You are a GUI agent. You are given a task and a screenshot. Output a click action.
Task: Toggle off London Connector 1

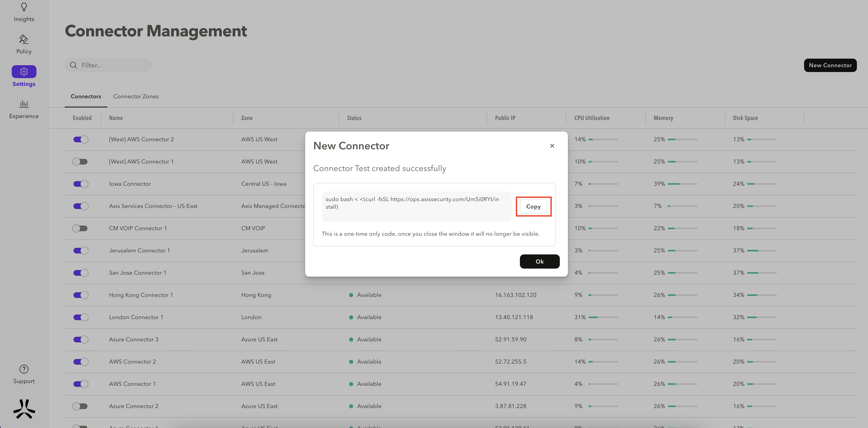[81, 317]
